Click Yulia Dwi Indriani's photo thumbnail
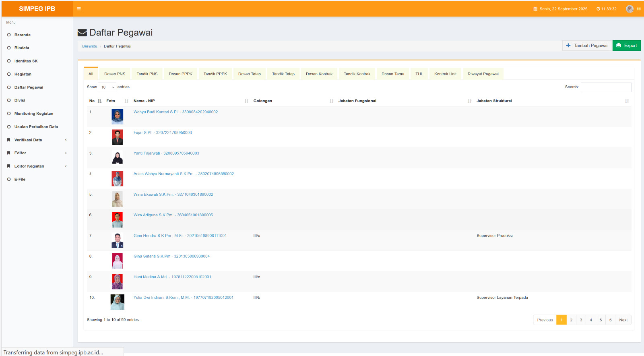The height and width of the screenshot is (356, 644). click(x=118, y=302)
